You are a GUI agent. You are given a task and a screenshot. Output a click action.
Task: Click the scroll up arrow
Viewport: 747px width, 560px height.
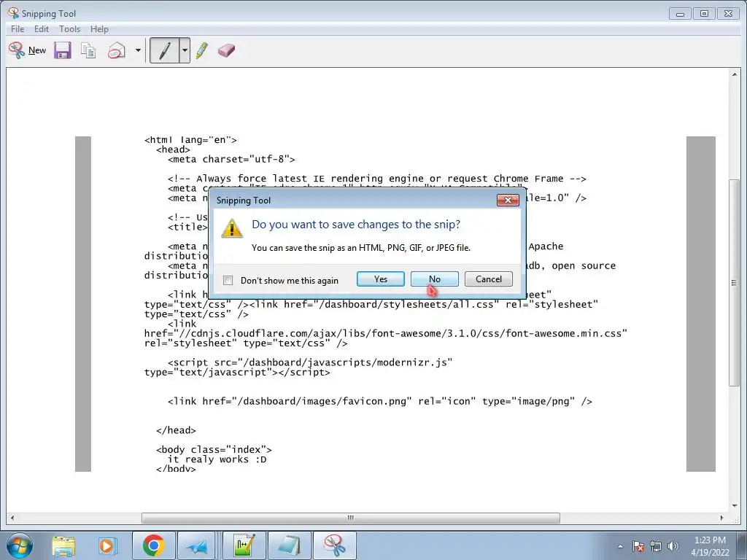[x=734, y=74]
